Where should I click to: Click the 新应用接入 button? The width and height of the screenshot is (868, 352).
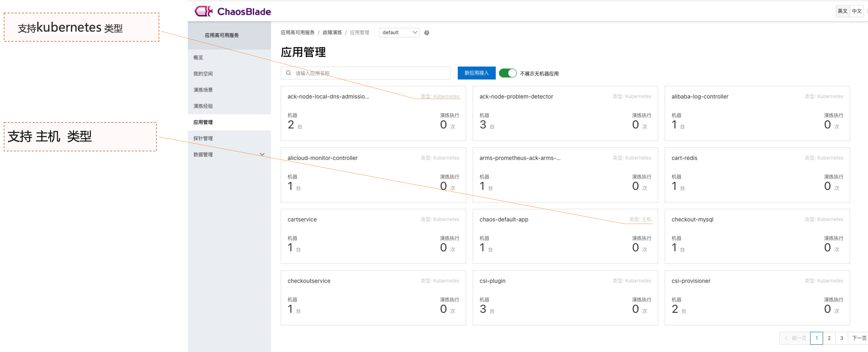[476, 73]
